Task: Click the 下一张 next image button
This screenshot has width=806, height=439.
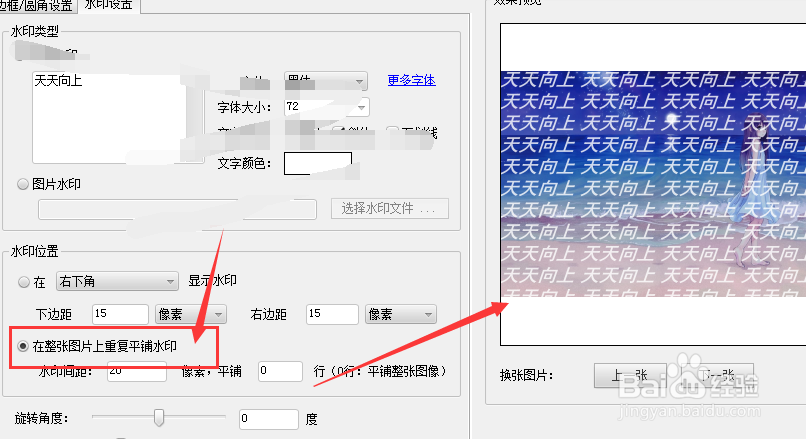Action: 718,375
